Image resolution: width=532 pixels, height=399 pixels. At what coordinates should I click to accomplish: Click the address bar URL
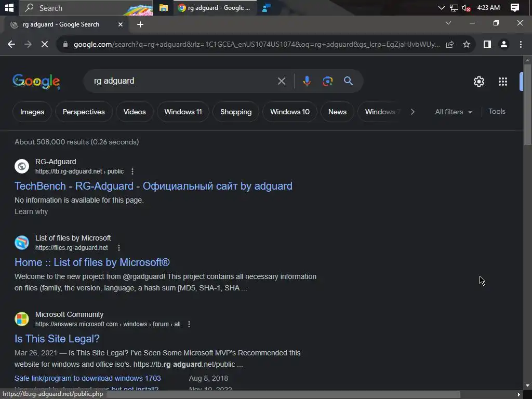pyautogui.click(x=257, y=45)
